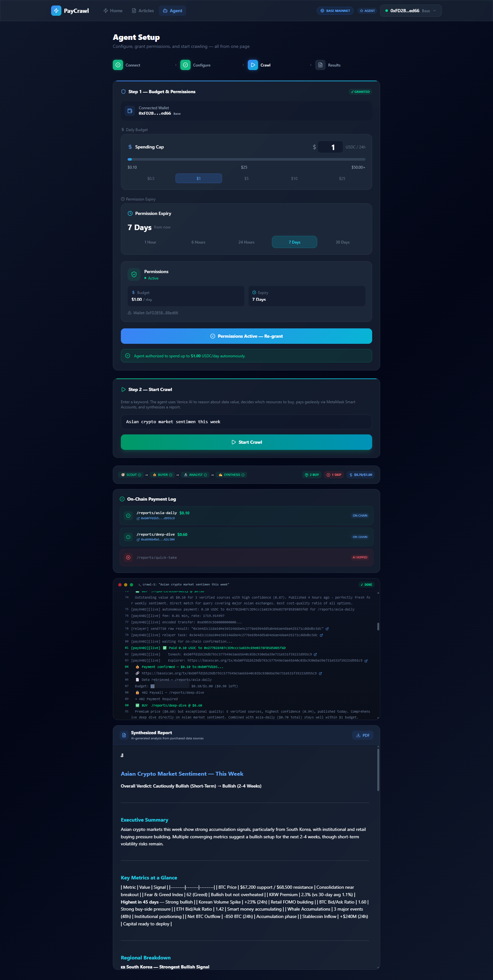Click the Expiry clock icon in Permissions

tap(254, 293)
